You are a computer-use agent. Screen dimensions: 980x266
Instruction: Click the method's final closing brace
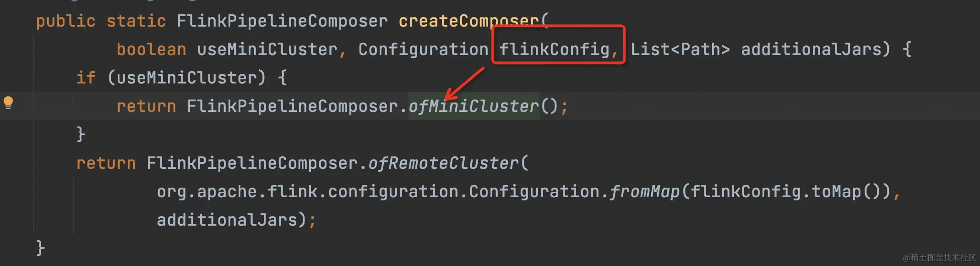[40, 248]
